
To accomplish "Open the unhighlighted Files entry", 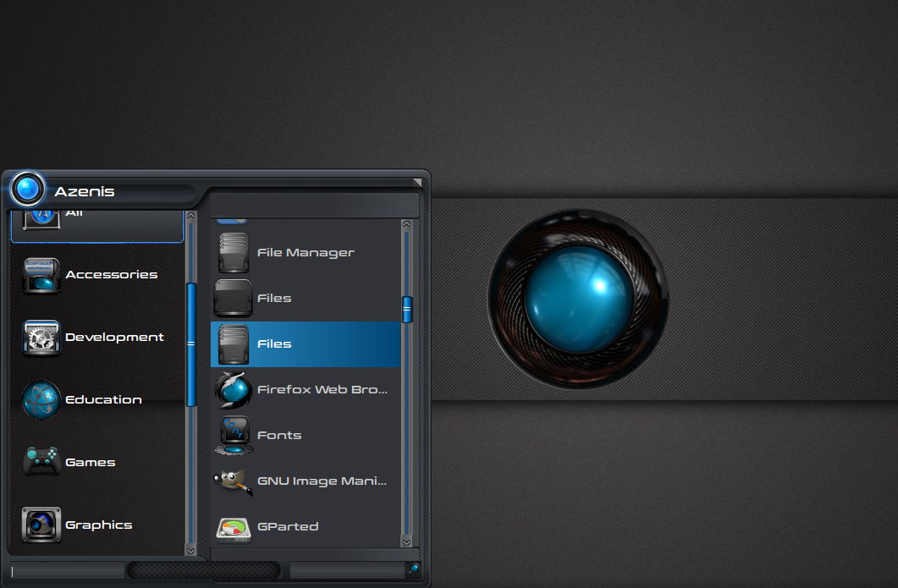I will click(x=305, y=299).
